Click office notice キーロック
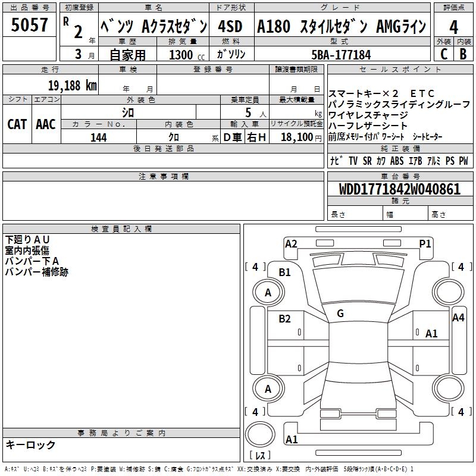 coord(31,444)
